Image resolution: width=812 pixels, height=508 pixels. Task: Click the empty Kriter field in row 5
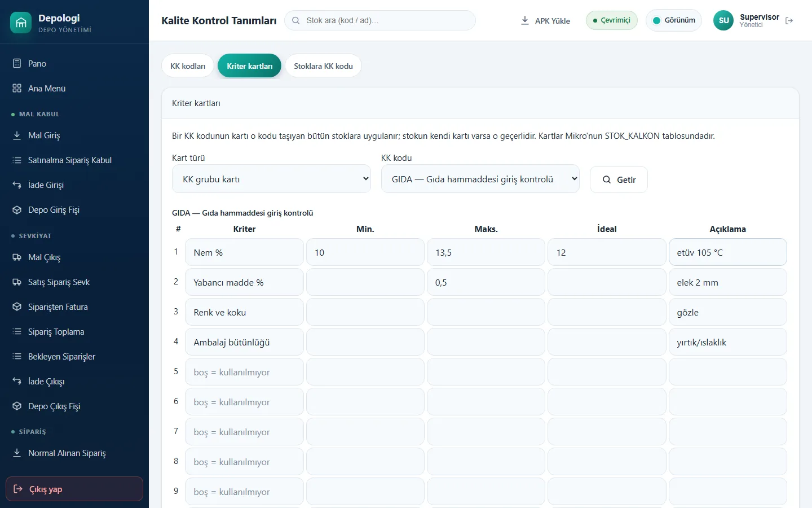[244, 372]
